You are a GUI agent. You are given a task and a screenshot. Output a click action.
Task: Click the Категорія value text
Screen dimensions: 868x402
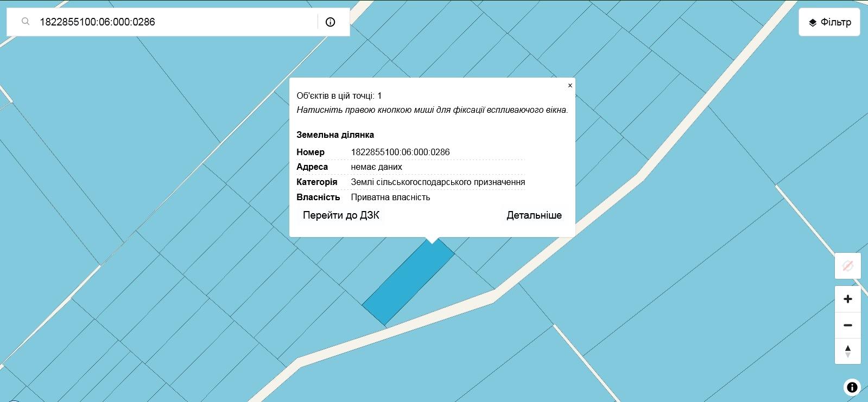coord(438,182)
